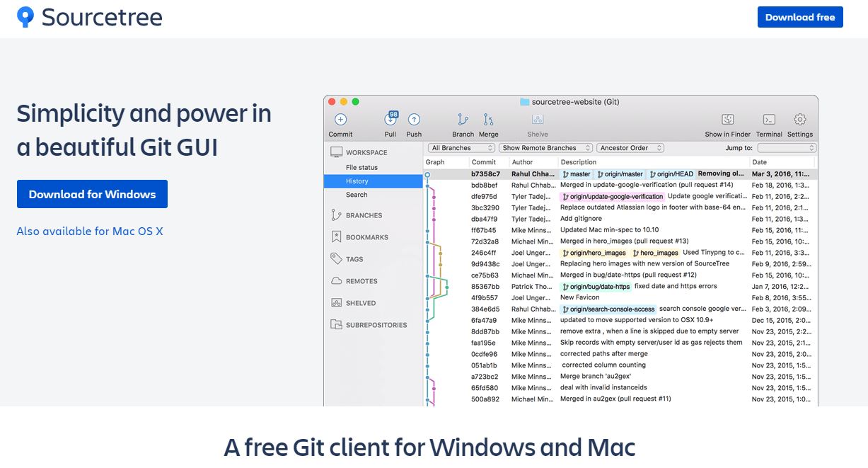Select the origin/HEAD label
868x468 pixels.
coord(671,174)
